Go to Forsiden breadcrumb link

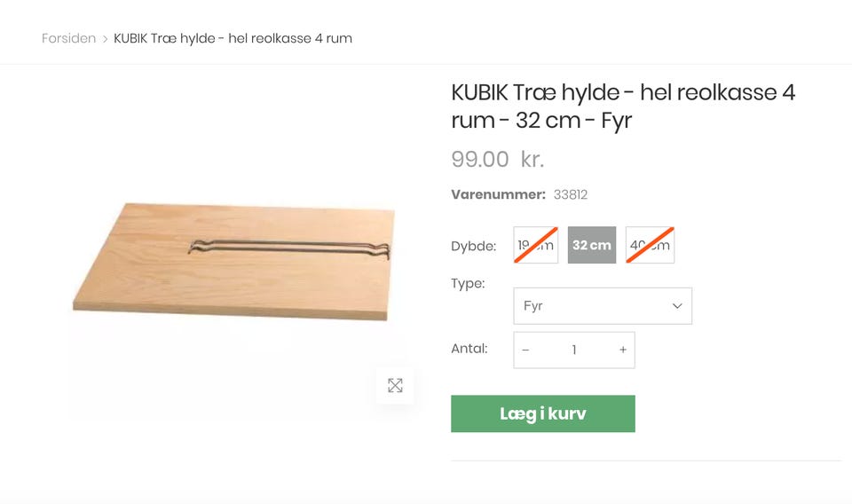click(68, 38)
